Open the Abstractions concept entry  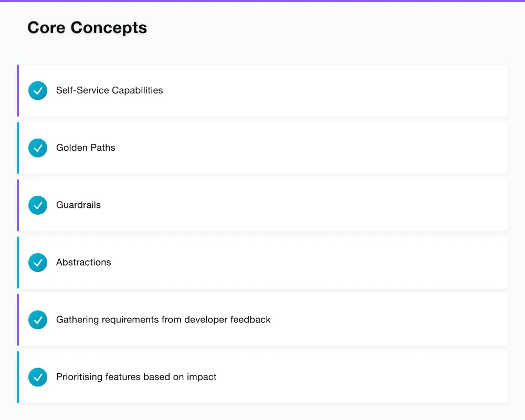[262, 262]
